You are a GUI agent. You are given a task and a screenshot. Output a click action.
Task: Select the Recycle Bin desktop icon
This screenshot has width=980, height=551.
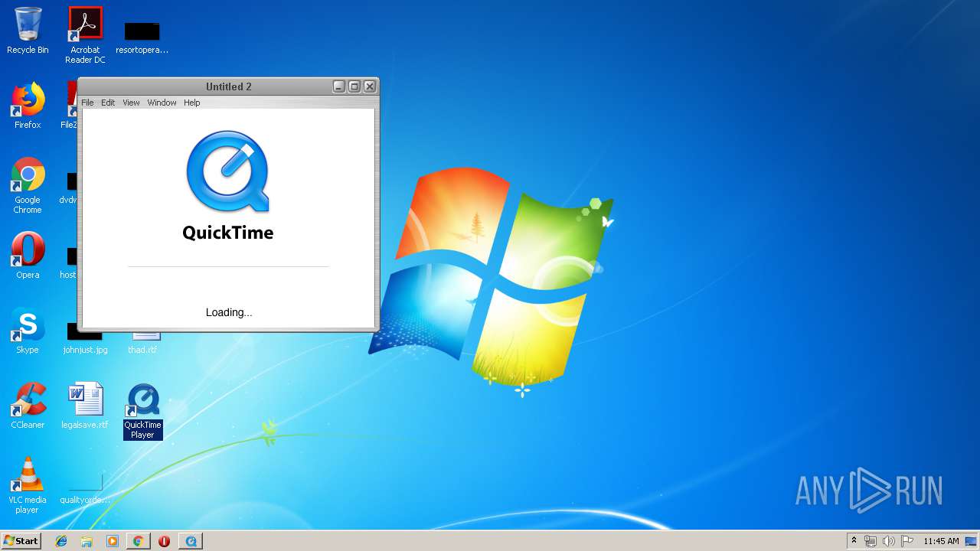tap(28, 31)
